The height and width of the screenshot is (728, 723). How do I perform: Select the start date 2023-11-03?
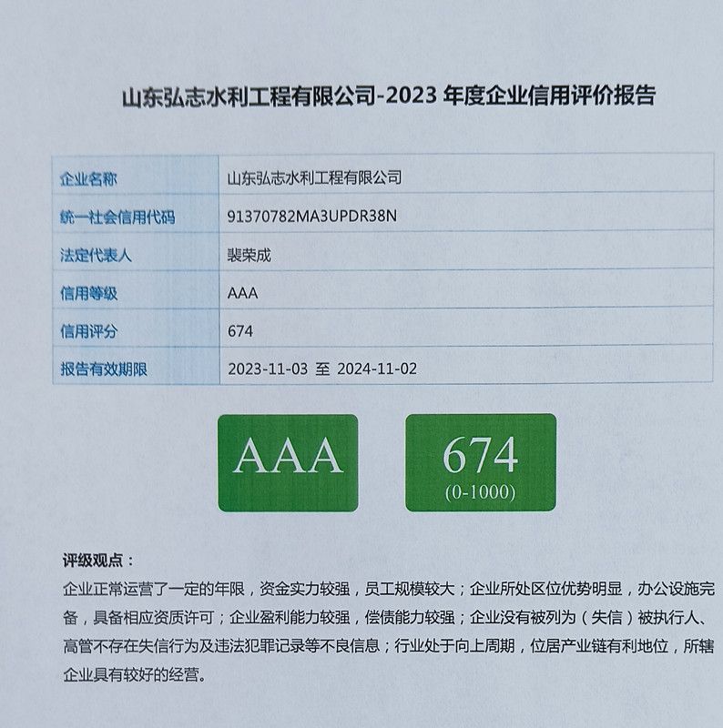pyautogui.click(x=268, y=369)
